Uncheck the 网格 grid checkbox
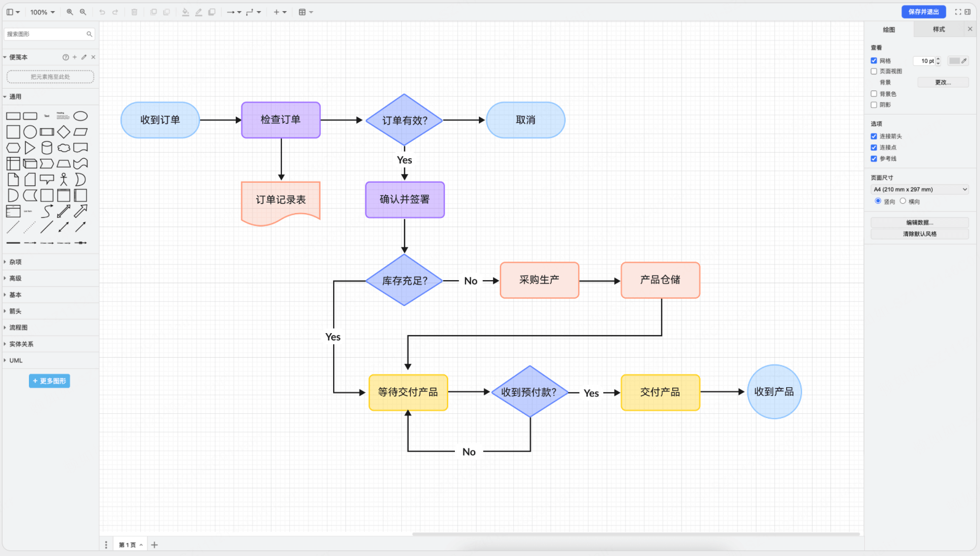 (x=874, y=61)
